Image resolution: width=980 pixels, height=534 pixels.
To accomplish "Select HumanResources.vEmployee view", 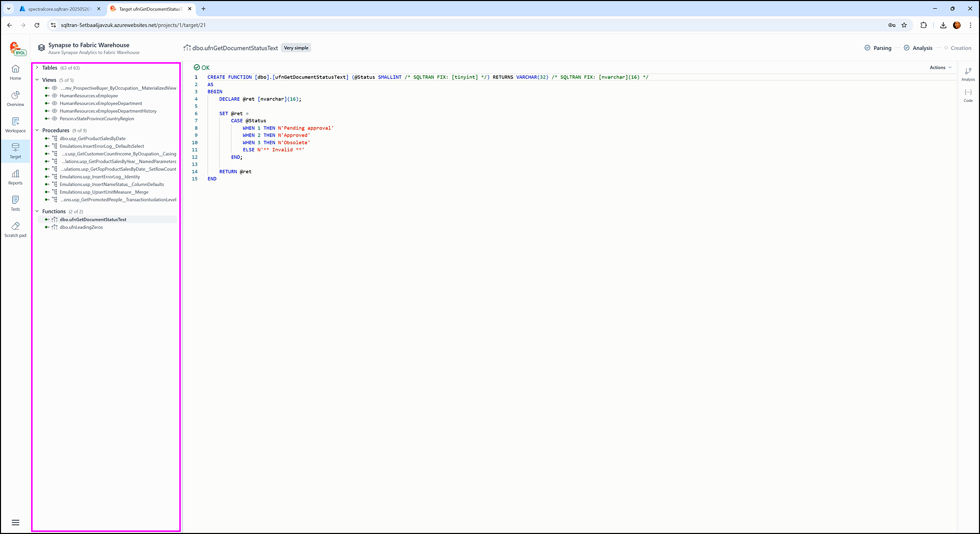I will point(89,96).
